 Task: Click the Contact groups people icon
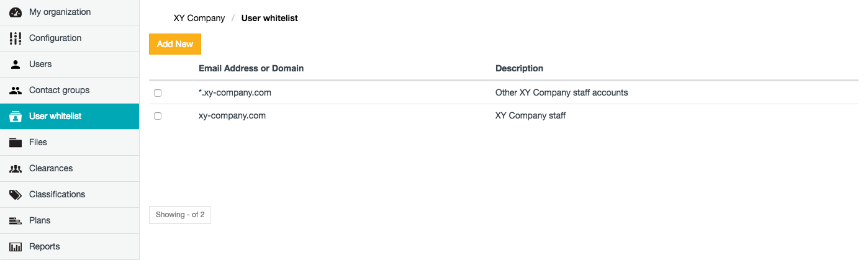[16, 90]
